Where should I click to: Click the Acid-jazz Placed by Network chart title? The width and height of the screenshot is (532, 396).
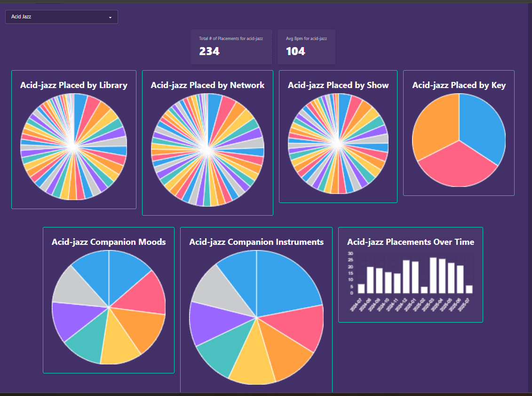(207, 85)
